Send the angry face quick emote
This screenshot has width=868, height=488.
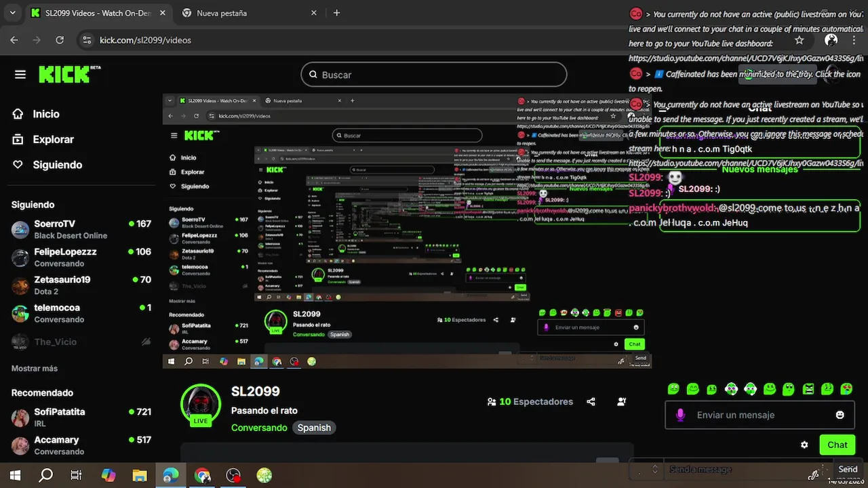tap(808, 389)
